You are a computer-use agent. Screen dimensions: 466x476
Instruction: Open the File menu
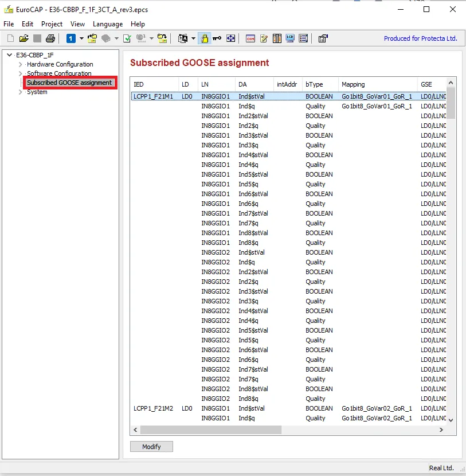9,24
